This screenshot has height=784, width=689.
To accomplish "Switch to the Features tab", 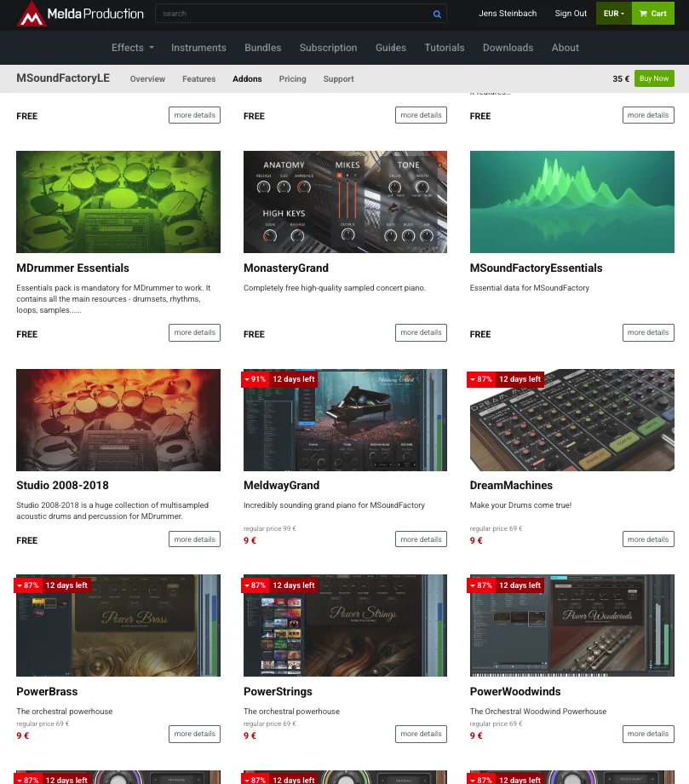I will pyautogui.click(x=198, y=79).
